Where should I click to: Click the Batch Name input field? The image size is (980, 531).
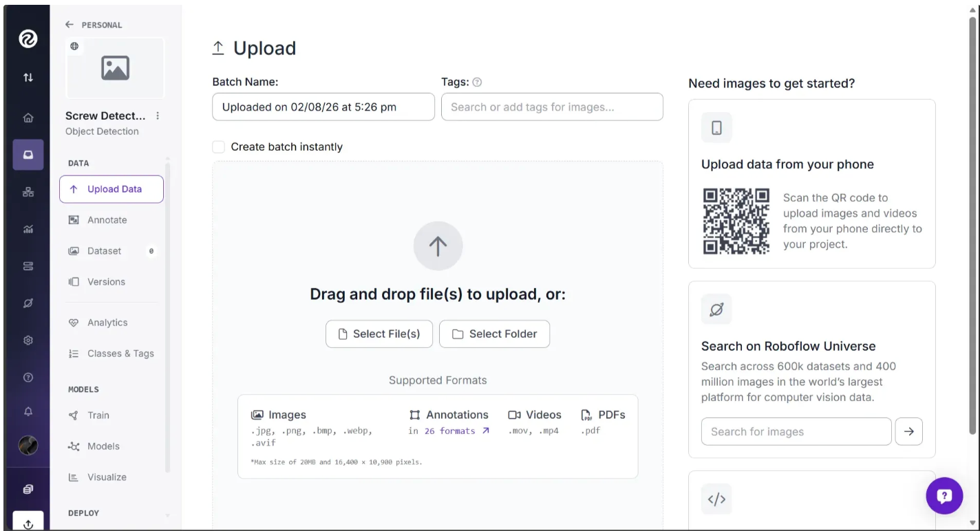tap(323, 107)
